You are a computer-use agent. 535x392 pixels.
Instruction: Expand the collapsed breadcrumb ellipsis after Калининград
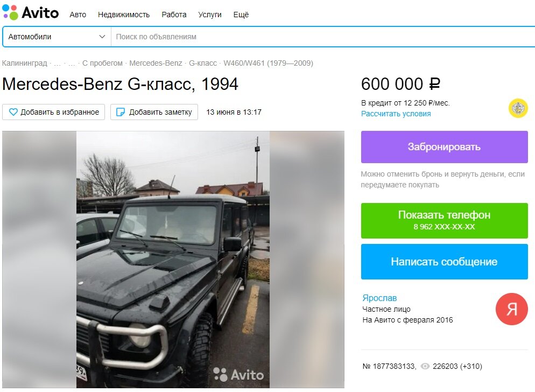[x=57, y=63]
